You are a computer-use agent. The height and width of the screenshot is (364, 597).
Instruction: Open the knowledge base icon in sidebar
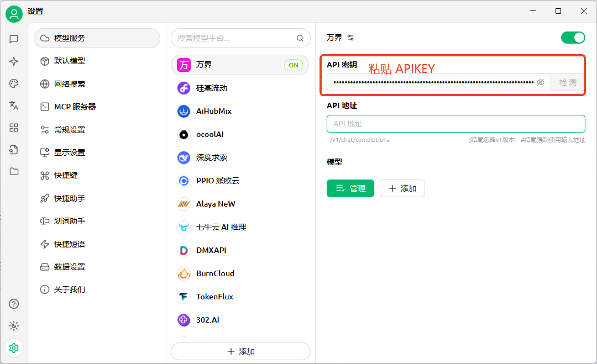pos(14,150)
